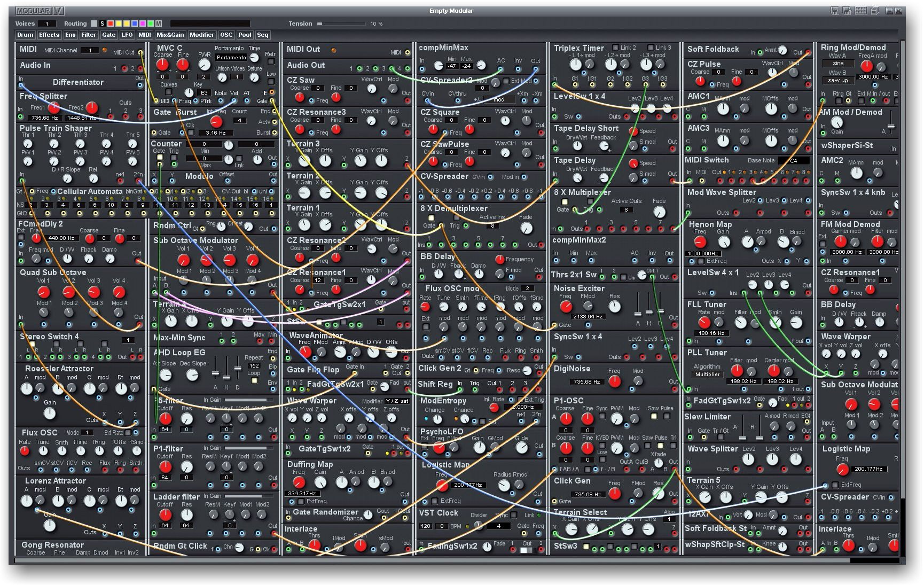
Task: Open Ring Mod Wav A sine selector
Action: pyautogui.click(x=839, y=63)
